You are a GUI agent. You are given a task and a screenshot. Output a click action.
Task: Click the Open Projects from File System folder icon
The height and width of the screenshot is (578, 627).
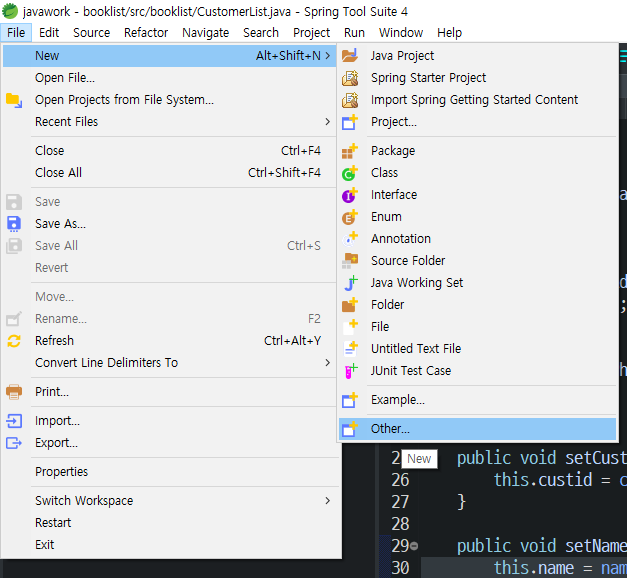point(14,100)
